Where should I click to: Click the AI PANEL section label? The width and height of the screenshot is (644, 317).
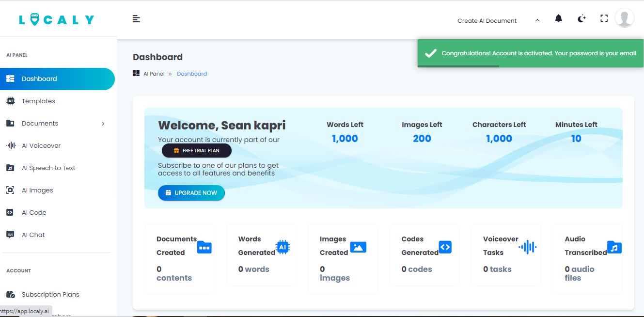(x=17, y=55)
